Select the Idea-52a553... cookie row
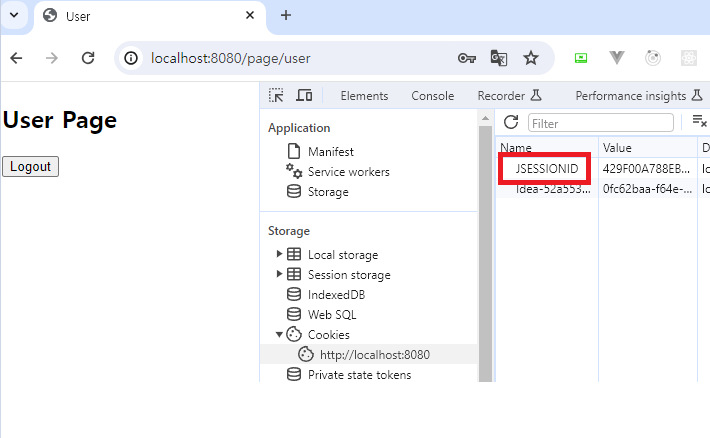This screenshot has width=710, height=438. (x=552, y=189)
